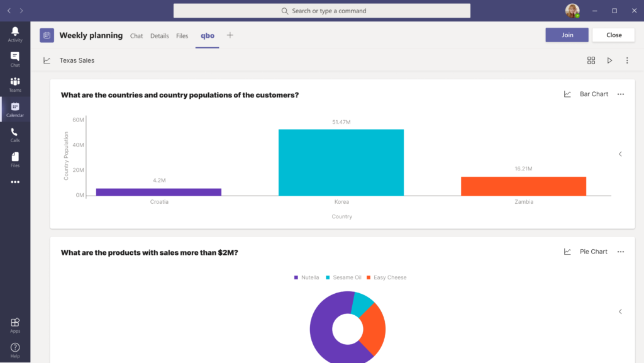Open Pie Chart type selector
Image resolution: width=644 pixels, height=363 pixels.
click(586, 252)
